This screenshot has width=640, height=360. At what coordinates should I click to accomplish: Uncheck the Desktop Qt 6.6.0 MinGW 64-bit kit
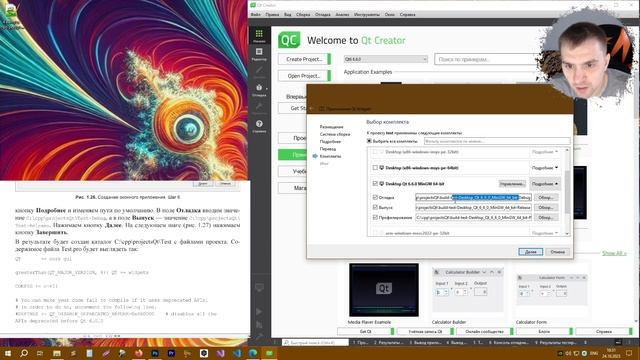(375, 184)
